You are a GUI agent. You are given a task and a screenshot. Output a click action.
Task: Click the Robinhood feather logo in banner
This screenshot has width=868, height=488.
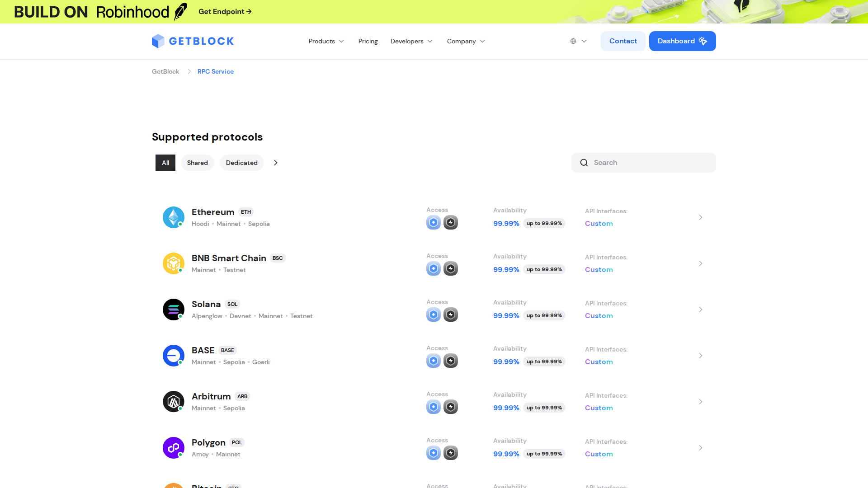pyautogui.click(x=181, y=12)
